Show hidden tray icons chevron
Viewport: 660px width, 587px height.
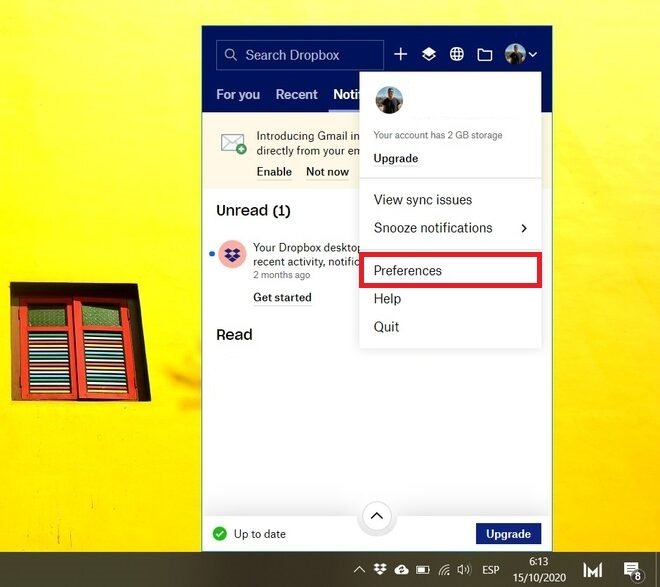(x=359, y=570)
